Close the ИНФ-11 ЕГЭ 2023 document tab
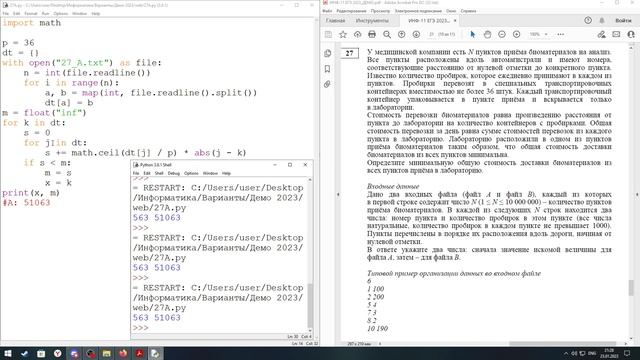 point(455,21)
